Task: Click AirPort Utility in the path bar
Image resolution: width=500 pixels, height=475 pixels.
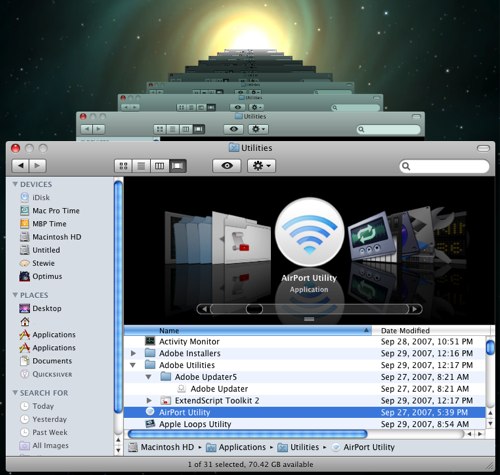Action: (x=363, y=447)
